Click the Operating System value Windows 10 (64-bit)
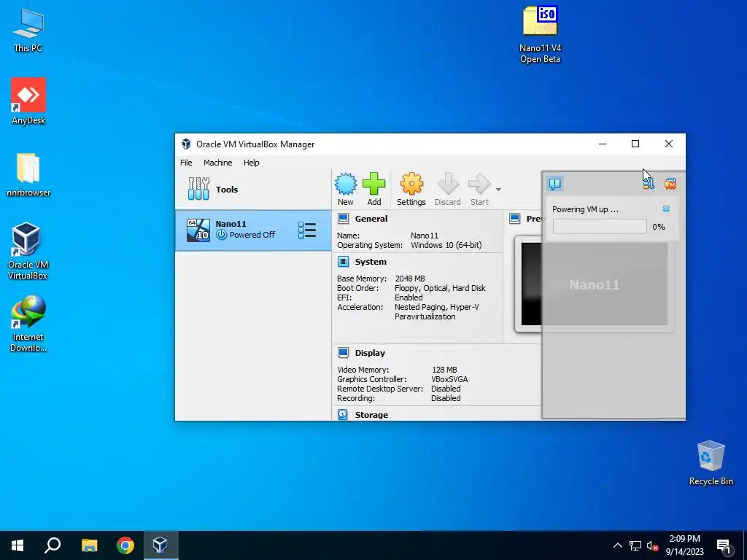Viewport: 747px width, 560px height. point(446,245)
